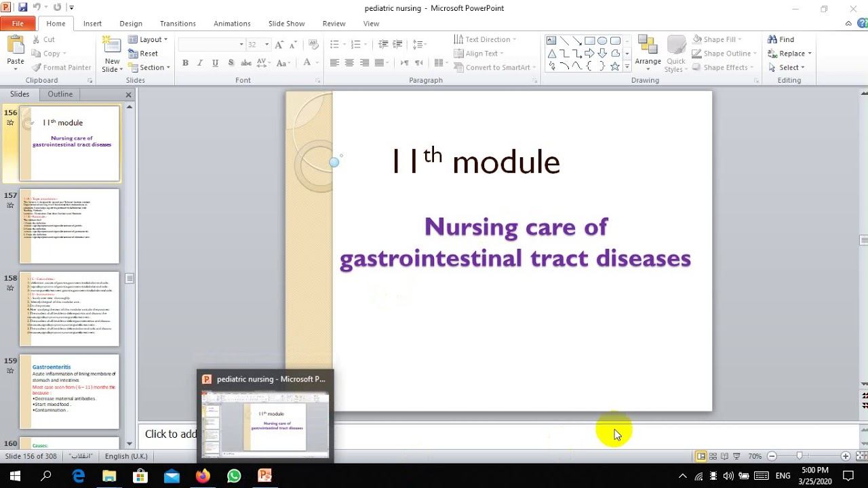The height and width of the screenshot is (488, 868).
Task: Switch to the Insert ribbon tab
Action: click(x=92, y=23)
